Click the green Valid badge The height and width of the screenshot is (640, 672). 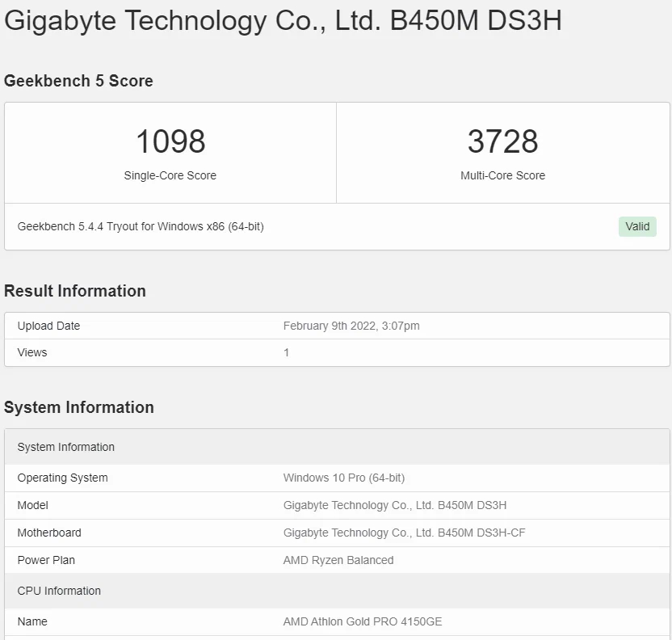point(636,226)
